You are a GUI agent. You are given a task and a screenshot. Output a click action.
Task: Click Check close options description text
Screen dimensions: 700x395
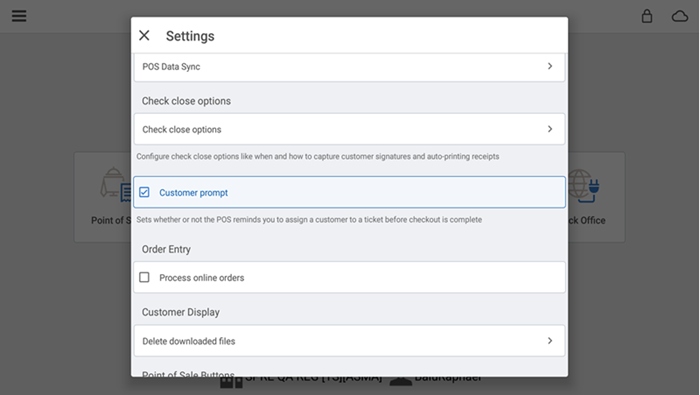(x=317, y=157)
